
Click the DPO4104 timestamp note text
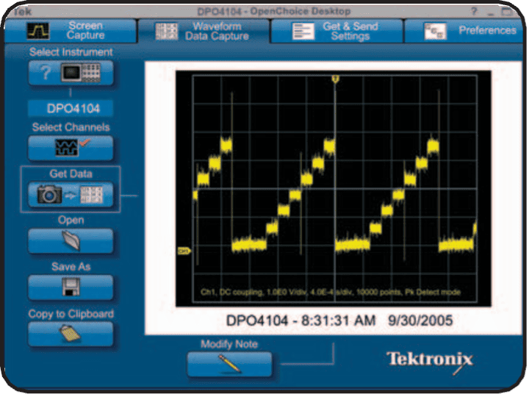339,321
